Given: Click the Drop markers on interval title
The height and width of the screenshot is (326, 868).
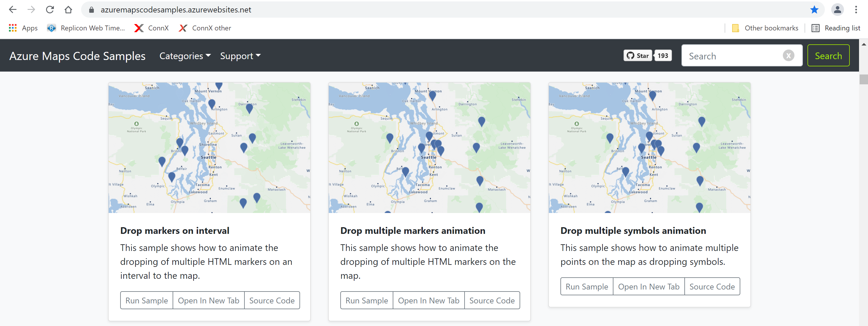Looking at the screenshot, I should click(x=175, y=231).
